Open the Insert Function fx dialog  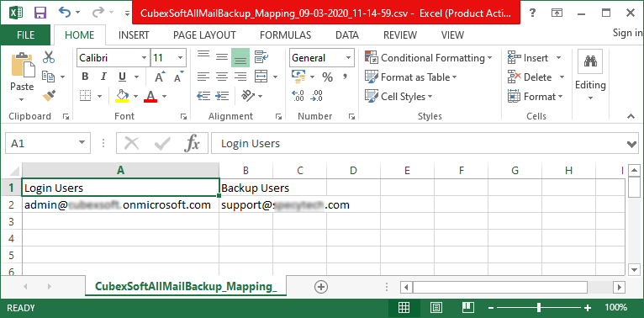[193, 143]
